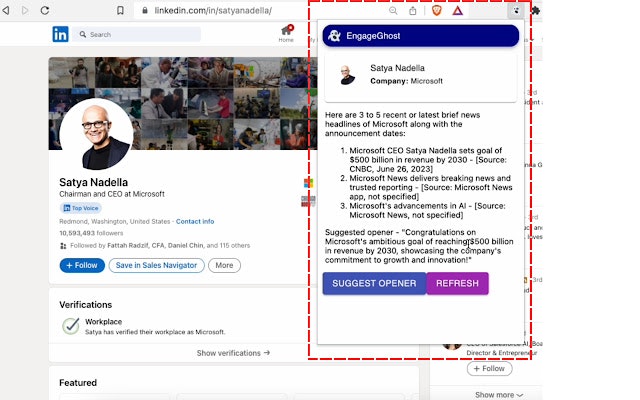Click the browser forward arrow
The width and height of the screenshot is (640, 400).
click(25, 10)
